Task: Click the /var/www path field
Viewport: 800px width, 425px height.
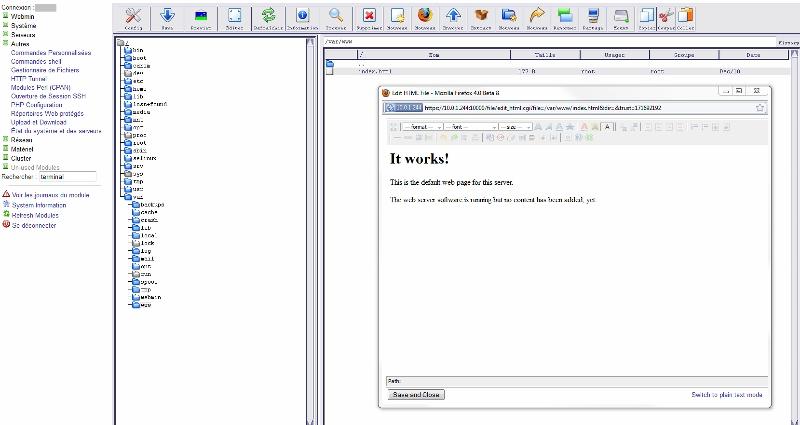Action: 549,42
